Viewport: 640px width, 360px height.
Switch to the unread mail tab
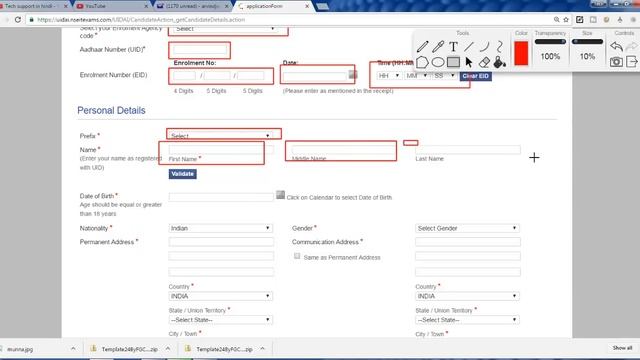coord(192,6)
